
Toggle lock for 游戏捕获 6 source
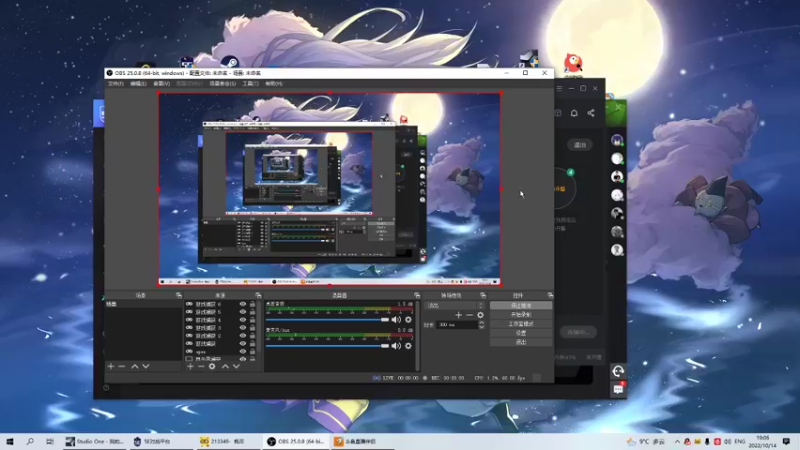(x=253, y=304)
